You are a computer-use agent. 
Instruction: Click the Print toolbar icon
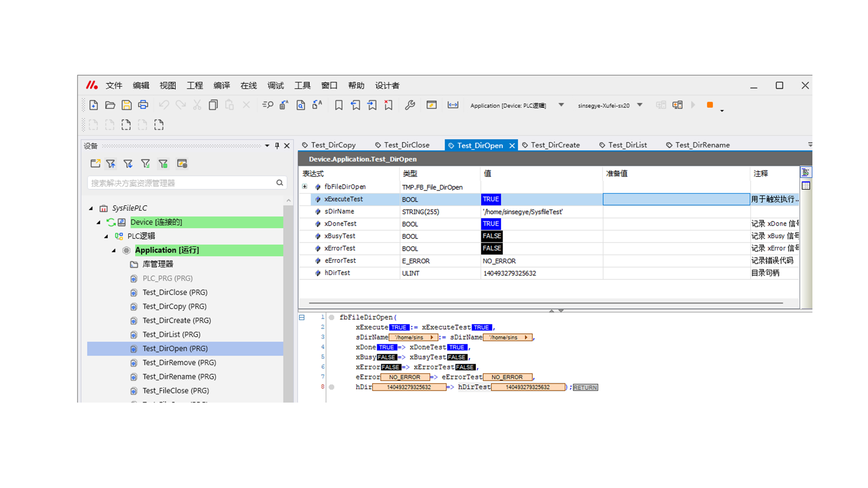[x=143, y=105]
